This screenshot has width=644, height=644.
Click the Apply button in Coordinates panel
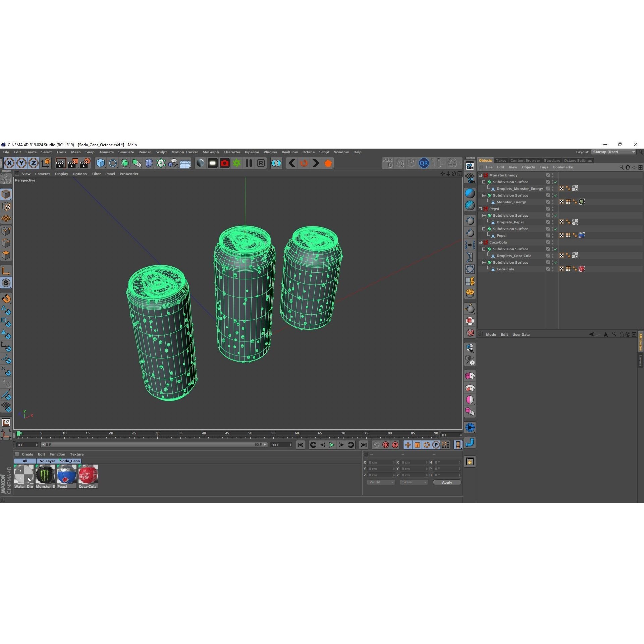[x=447, y=482]
